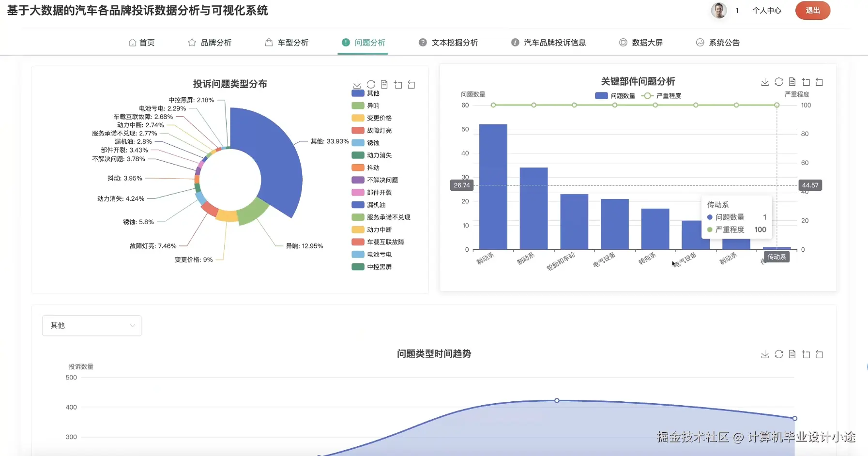Refresh the 关键部件问题分析 chart

point(778,82)
